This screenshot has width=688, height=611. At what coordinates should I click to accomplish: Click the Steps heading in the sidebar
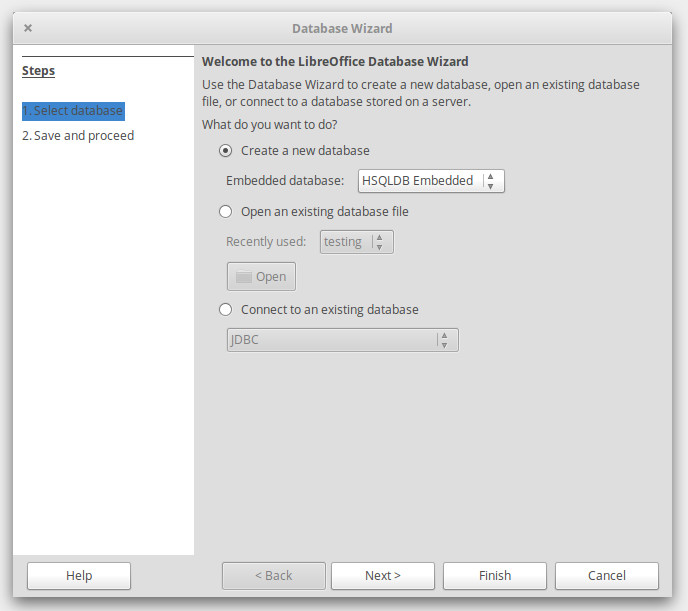tap(39, 71)
